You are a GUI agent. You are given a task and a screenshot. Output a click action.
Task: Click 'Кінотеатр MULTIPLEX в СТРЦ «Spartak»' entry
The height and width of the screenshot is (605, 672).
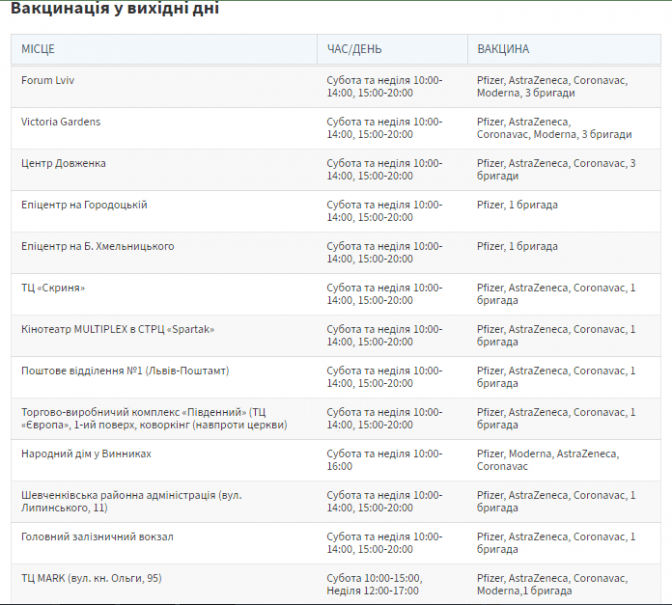pyautogui.click(x=118, y=329)
